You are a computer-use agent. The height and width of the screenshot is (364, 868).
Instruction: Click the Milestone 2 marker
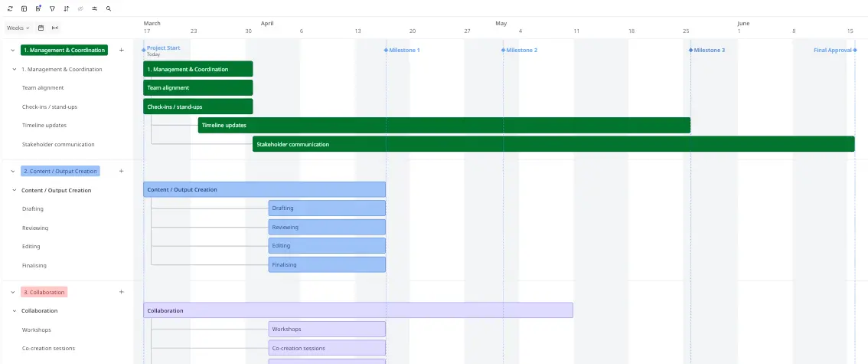503,50
